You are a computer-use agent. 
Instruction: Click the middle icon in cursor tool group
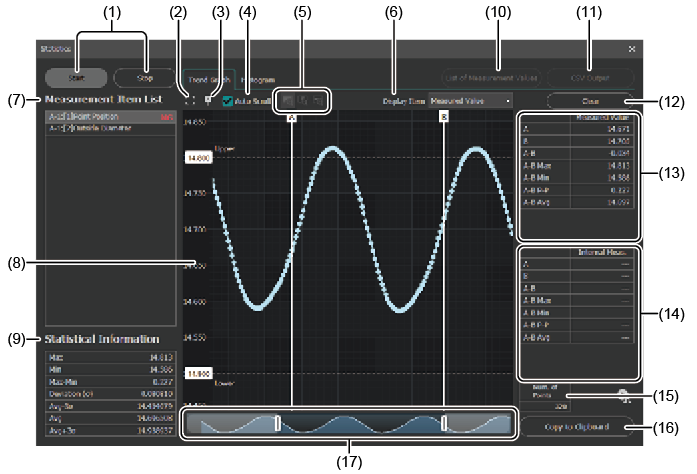click(304, 100)
